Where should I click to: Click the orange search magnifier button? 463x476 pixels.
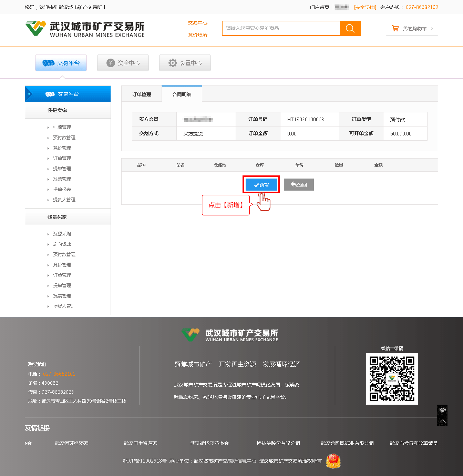350,28
